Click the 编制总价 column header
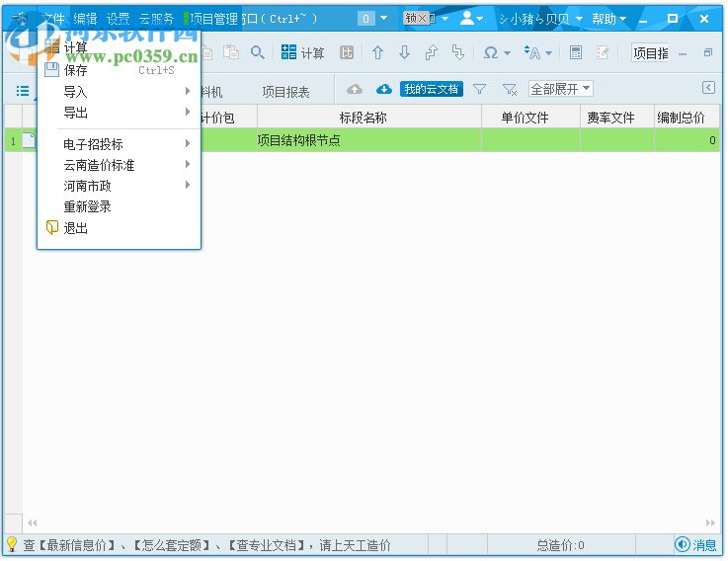Image resolution: width=728 pixels, height=561 pixels. [x=687, y=117]
